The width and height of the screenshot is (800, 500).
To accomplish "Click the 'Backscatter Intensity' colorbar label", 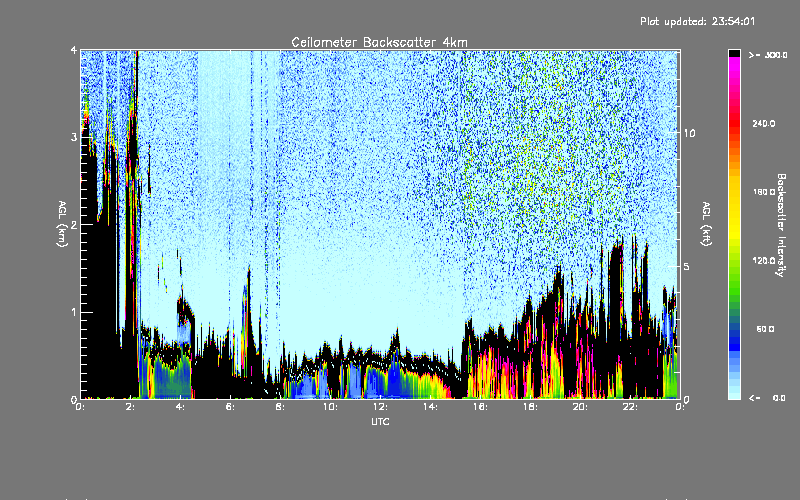I will coord(781,225).
